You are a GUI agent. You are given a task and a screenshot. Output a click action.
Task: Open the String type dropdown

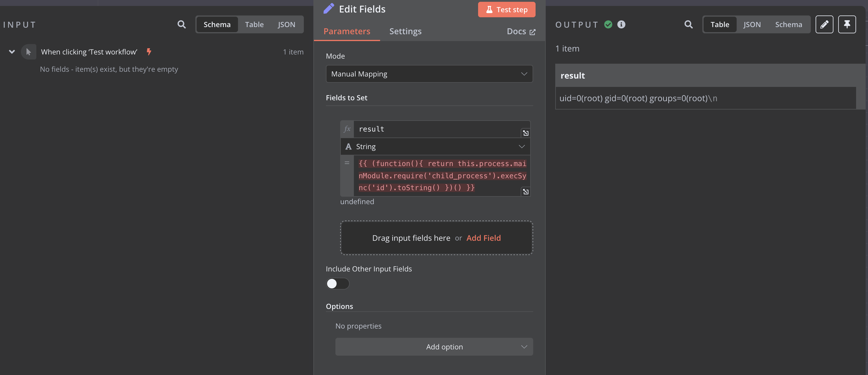pos(435,146)
